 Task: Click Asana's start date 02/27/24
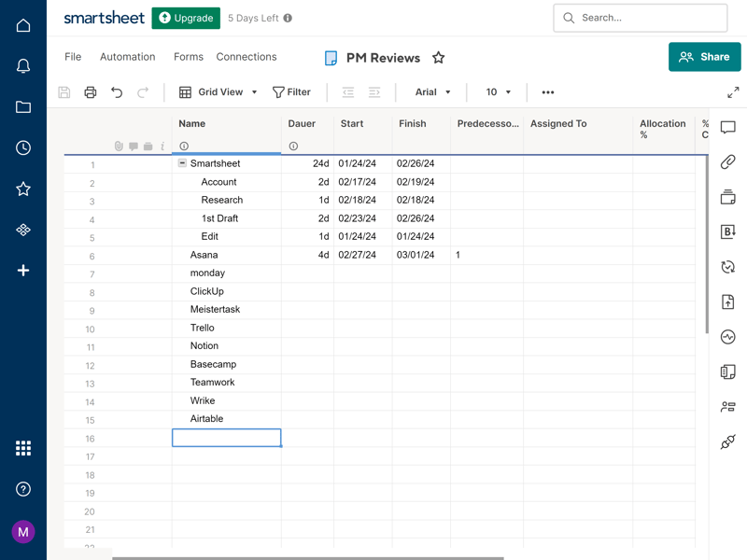[363, 255]
